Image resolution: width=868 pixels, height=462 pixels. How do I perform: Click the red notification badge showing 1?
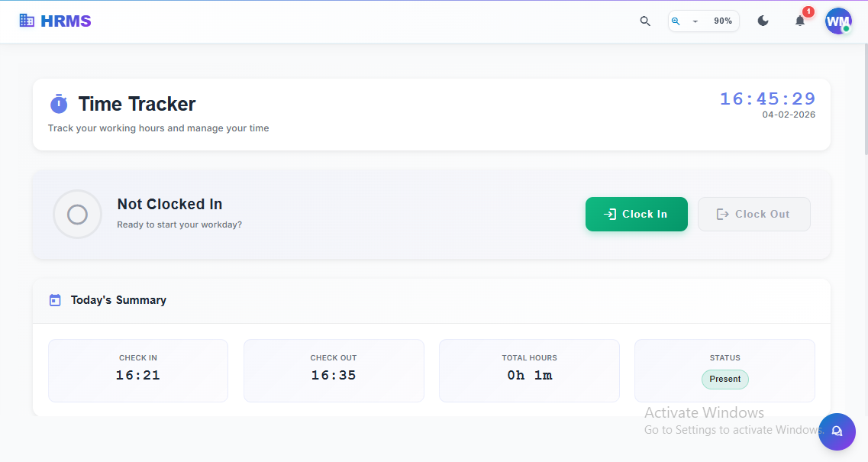click(808, 11)
